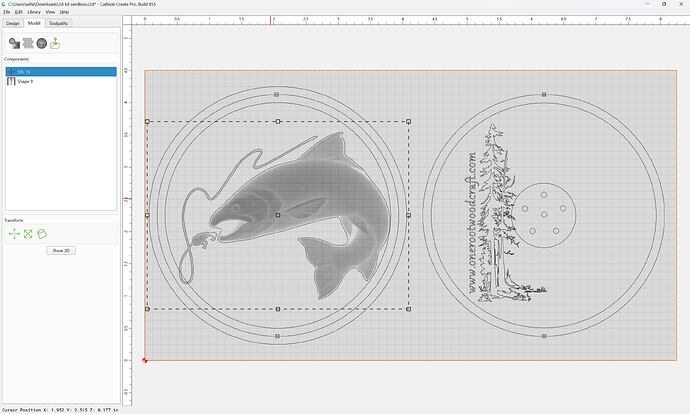Click the bottom node of the left circle

277,336
